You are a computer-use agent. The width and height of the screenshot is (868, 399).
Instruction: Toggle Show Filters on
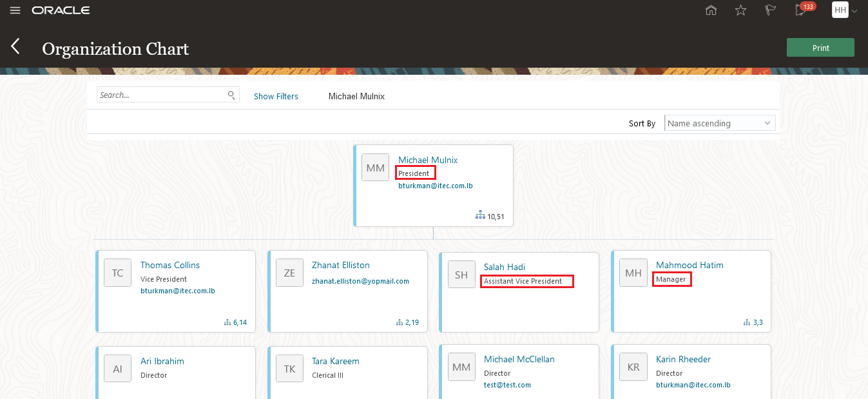[276, 96]
